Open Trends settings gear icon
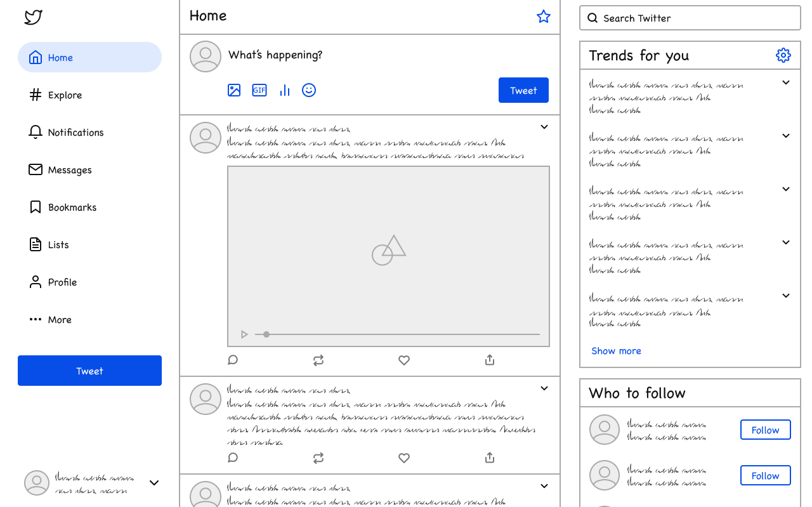The width and height of the screenshot is (812, 507). (783, 55)
